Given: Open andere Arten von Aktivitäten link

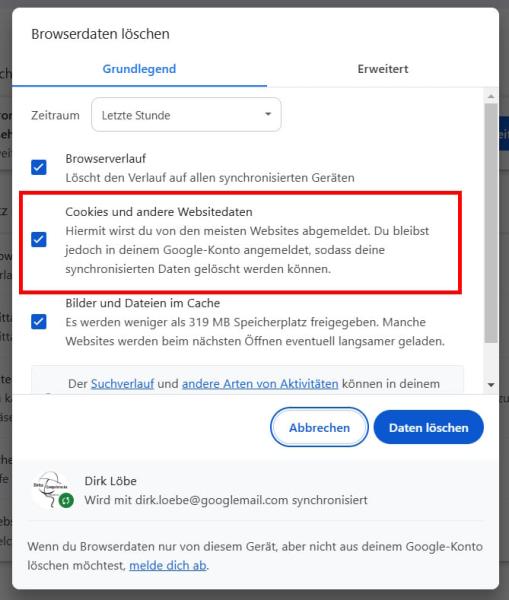Looking at the screenshot, I should click(x=260, y=383).
